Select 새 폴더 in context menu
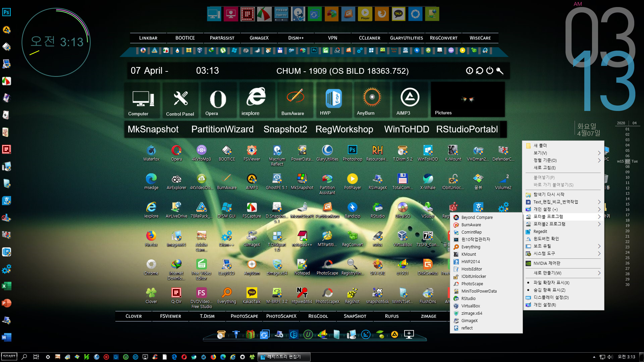The image size is (644, 362). coord(564,145)
